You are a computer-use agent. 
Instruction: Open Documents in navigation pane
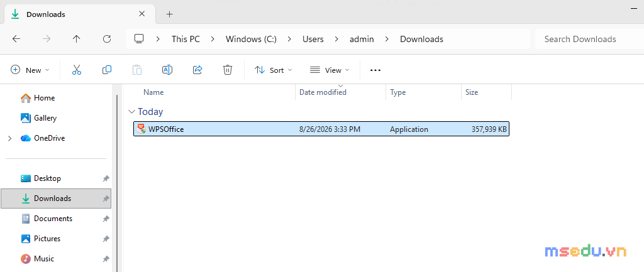[53, 219]
